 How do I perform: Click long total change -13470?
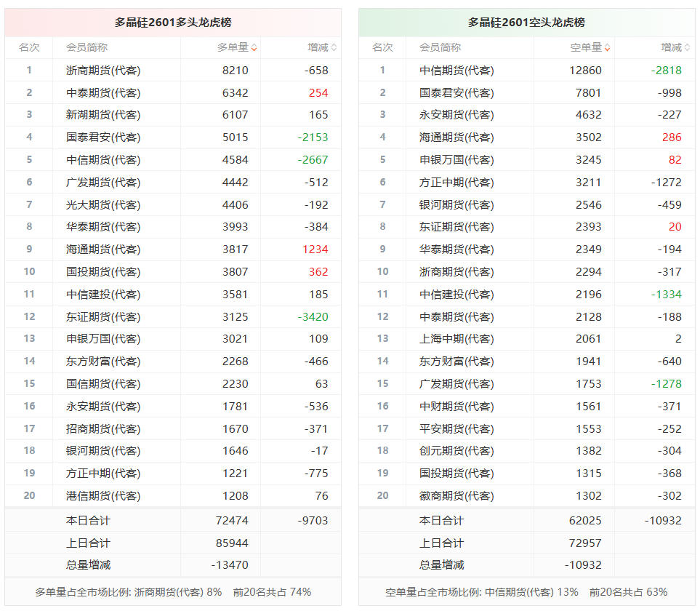pyautogui.click(x=230, y=565)
